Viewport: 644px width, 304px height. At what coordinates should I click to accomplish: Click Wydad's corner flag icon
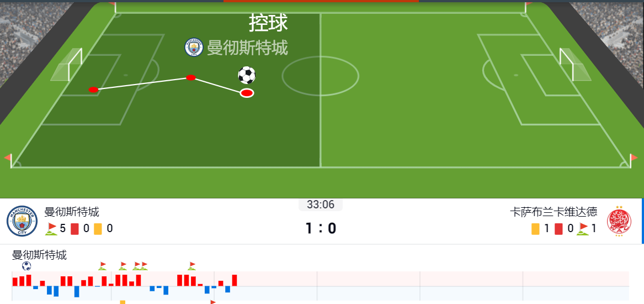coord(582,228)
